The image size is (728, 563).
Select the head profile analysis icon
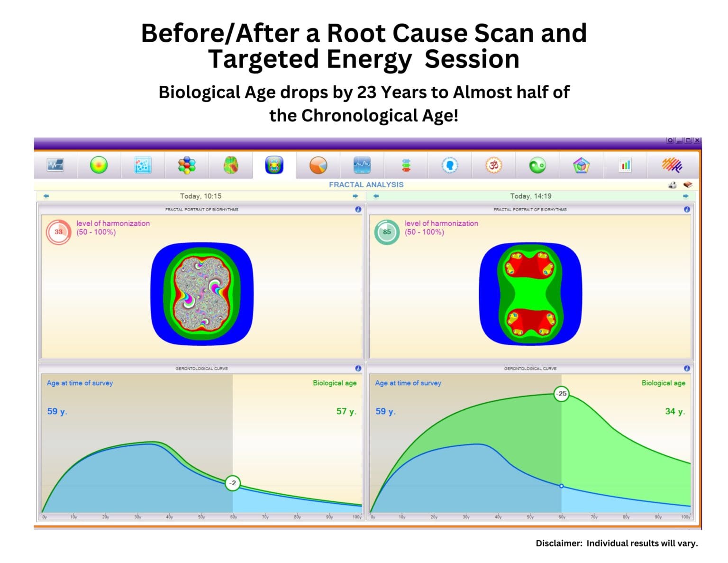coord(450,165)
